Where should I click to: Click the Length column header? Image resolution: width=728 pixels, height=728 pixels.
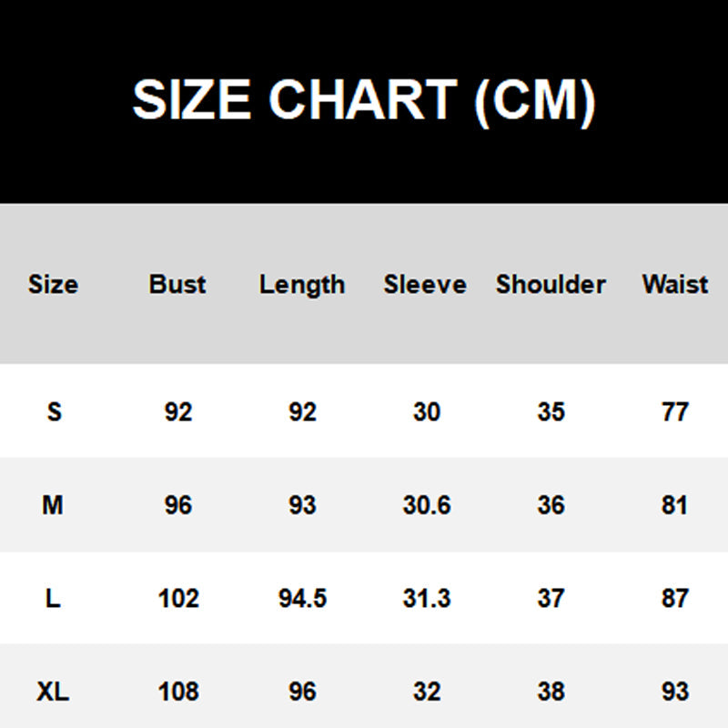(302, 284)
